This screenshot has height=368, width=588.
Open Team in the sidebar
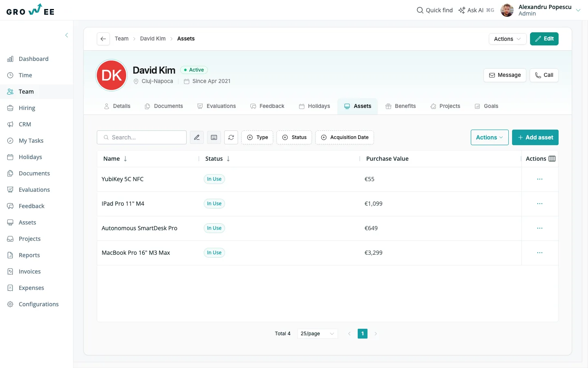click(36, 92)
